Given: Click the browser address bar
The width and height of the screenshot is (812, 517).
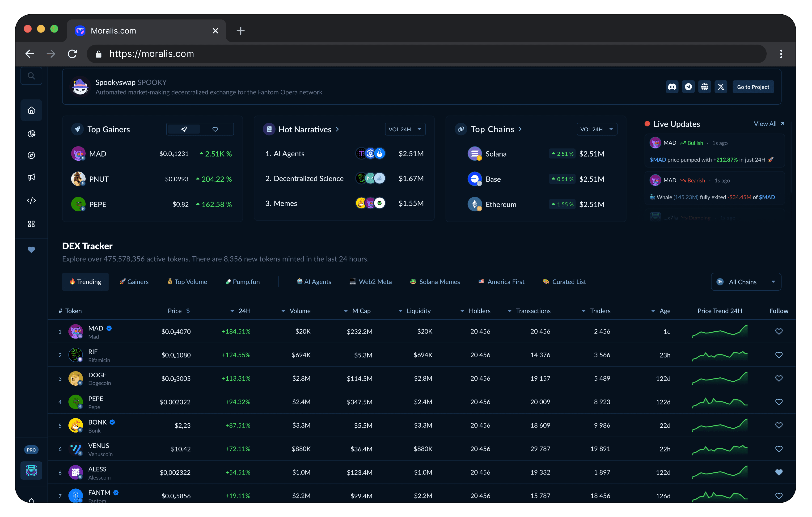Looking at the screenshot, I should [405, 54].
